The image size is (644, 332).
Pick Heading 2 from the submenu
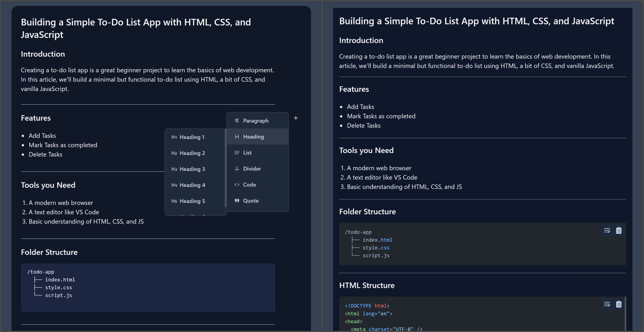click(195, 153)
